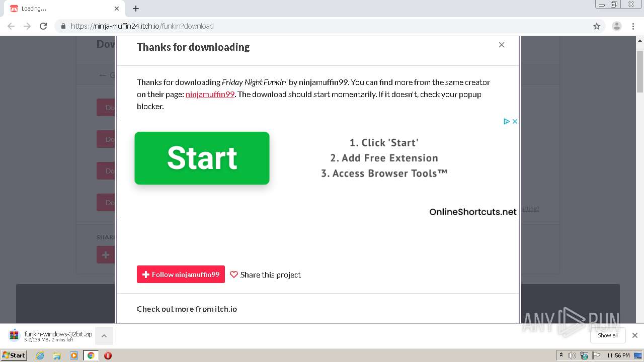Open the ninjamuffin99 creator link
Screen dimensions: 644x362
[x=210, y=94]
